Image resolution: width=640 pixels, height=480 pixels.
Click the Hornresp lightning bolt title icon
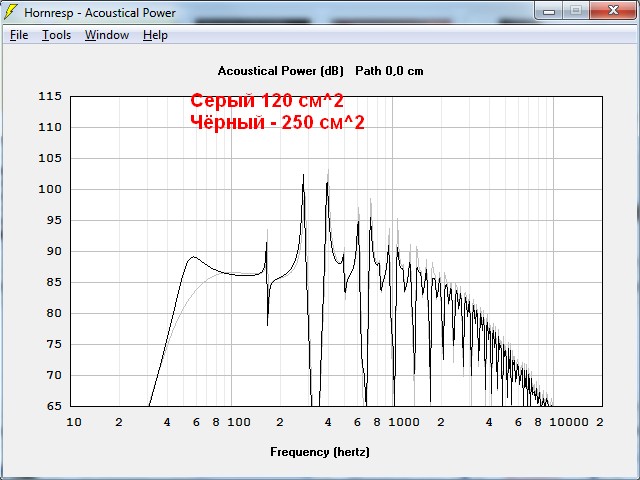coord(11,12)
